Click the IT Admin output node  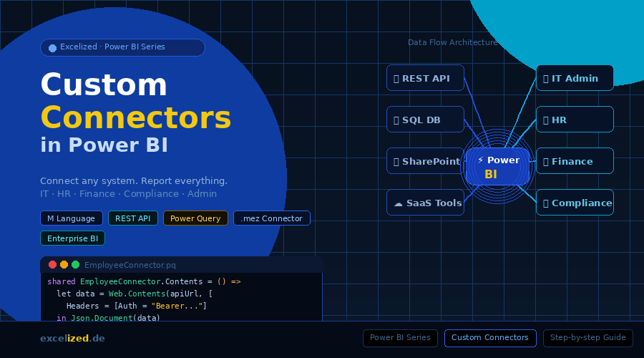tap(575, 78)
